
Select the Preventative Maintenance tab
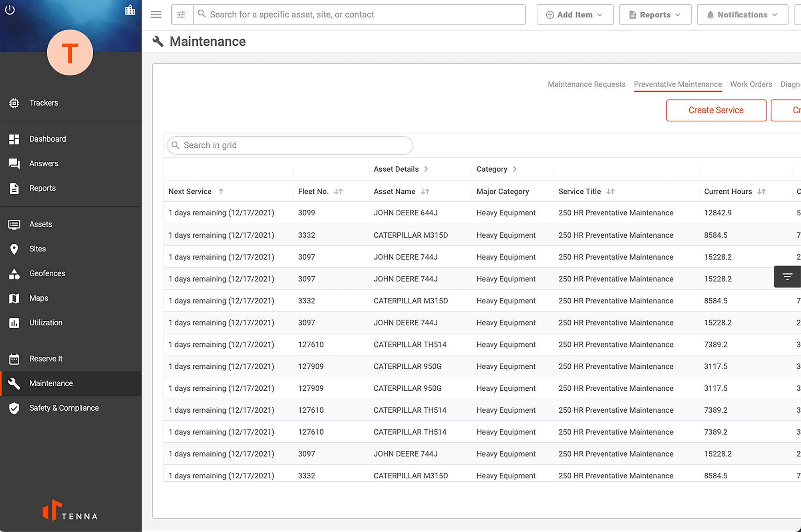(678, 84)
